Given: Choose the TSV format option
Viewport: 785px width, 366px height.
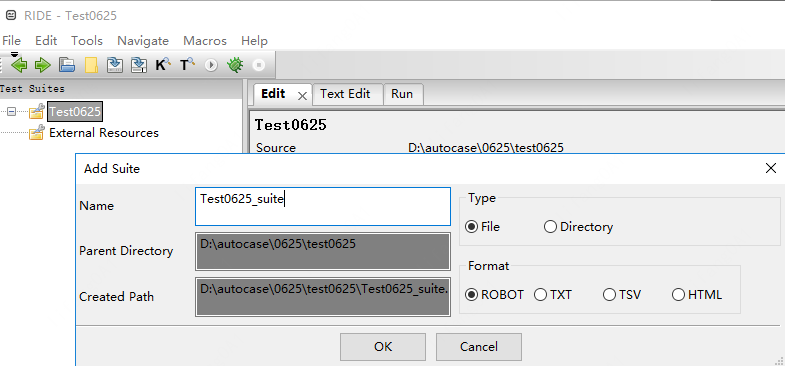Looking at the screenshot, I should [x=609, y=295].
